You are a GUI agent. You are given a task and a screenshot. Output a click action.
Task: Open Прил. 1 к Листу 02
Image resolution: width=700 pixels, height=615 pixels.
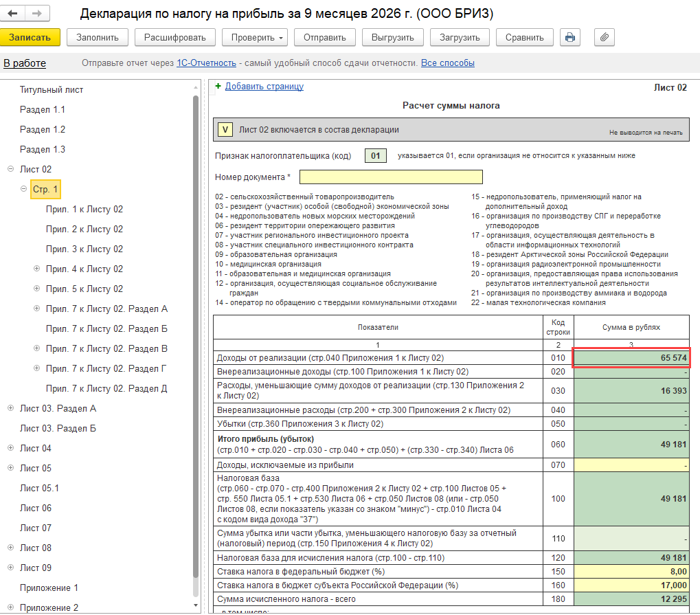click(x=84, y=210)
